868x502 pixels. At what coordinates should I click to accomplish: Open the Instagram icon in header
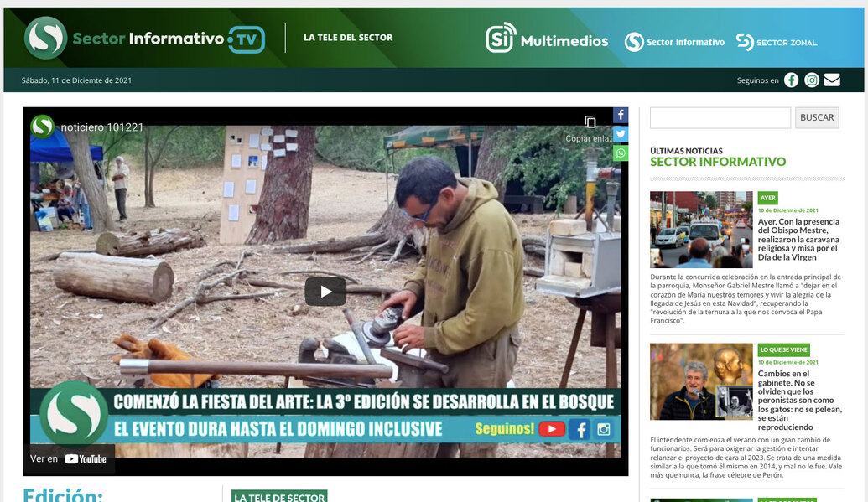tap(812, 80)
